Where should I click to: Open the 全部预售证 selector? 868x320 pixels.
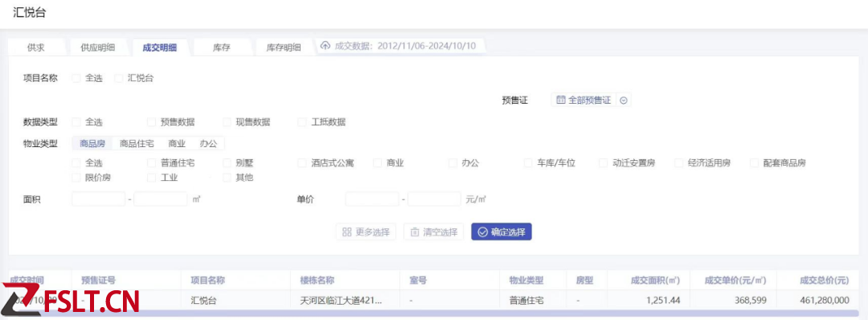click(x=592, y=101)
